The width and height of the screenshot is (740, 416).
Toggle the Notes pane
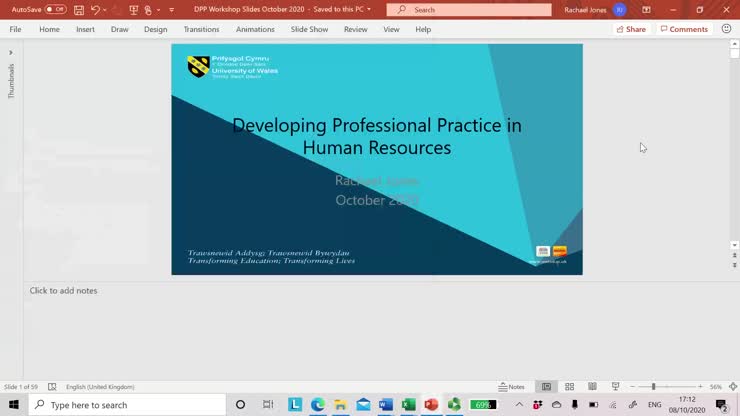click(x=511, y=387)
